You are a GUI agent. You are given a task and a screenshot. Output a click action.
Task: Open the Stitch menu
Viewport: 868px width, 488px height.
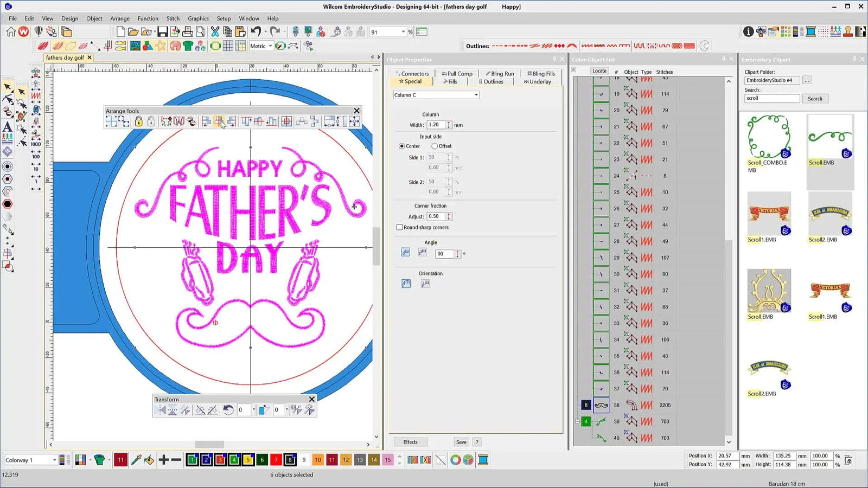(x=173, y=18)
